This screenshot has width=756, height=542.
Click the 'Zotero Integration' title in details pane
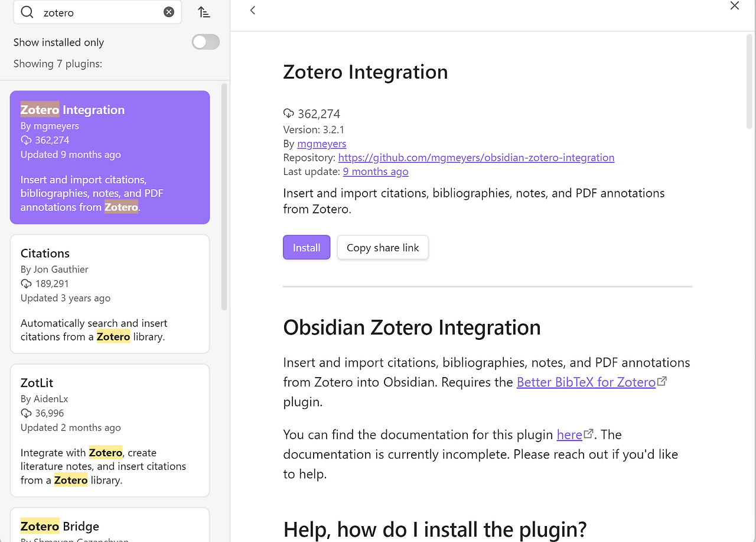(x=366, y=72)
